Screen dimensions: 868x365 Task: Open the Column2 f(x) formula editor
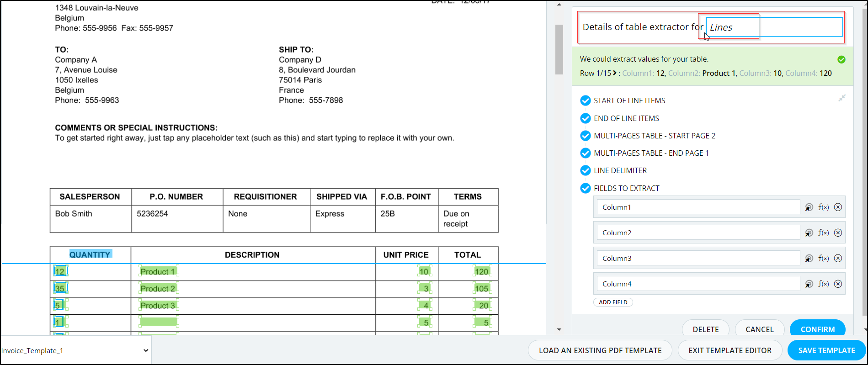tap(824, 233)
